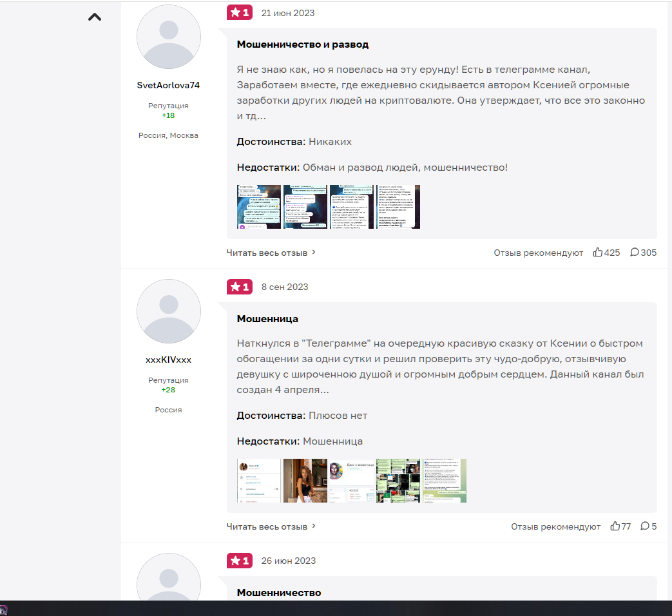672x616 pixels.
Task: Open the woman photo thumbnail in the xxxKIVxxx review
Action: (x=305, y=481)
